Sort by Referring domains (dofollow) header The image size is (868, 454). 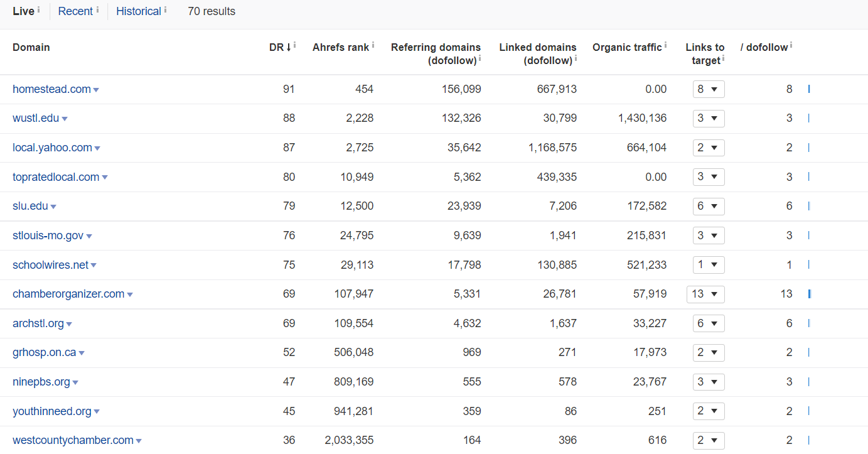click(x=436, y=53)
